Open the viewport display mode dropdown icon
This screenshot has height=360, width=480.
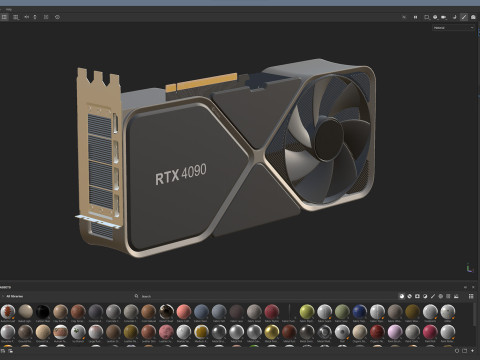(427, 17)
